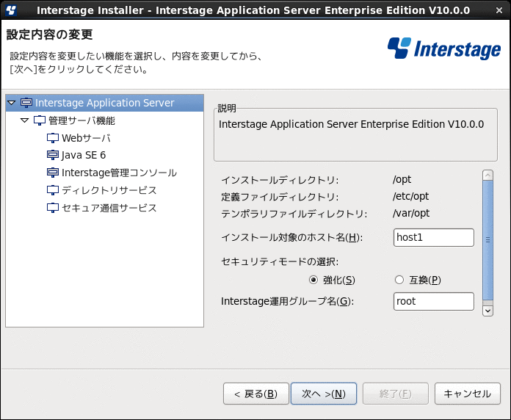Click the installer icon in the title bar
Viewport: 511px width, 420px height.
[x=12, y=10]
